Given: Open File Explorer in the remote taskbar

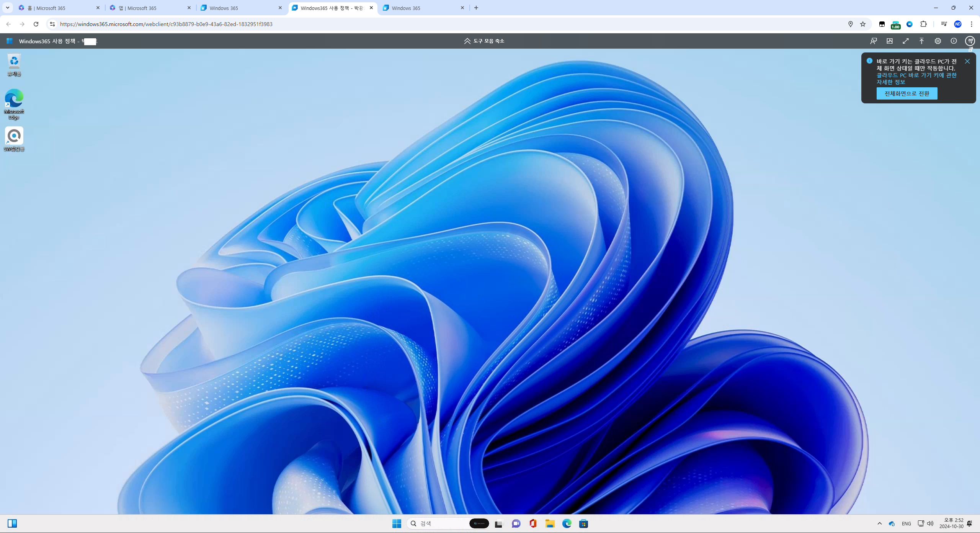Looking at the screenshot, I should click(550, 523).
